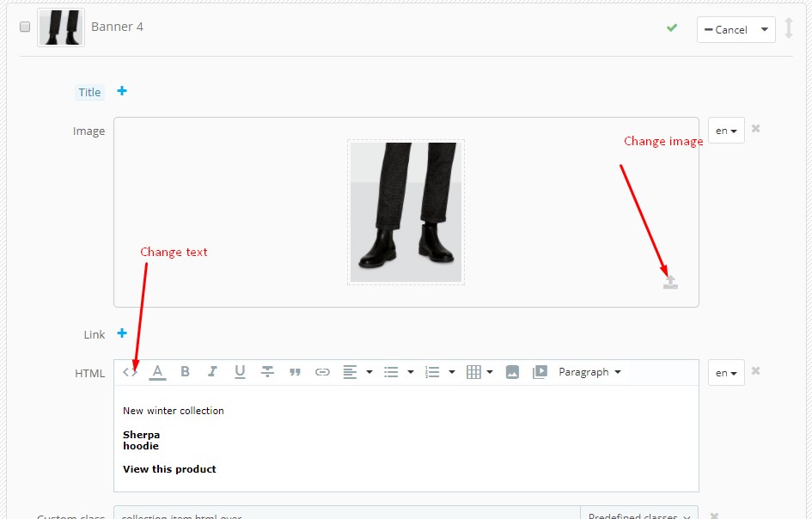812x519 pixels.
Task: Click the Cancel button
Action: tap(726, 29)
